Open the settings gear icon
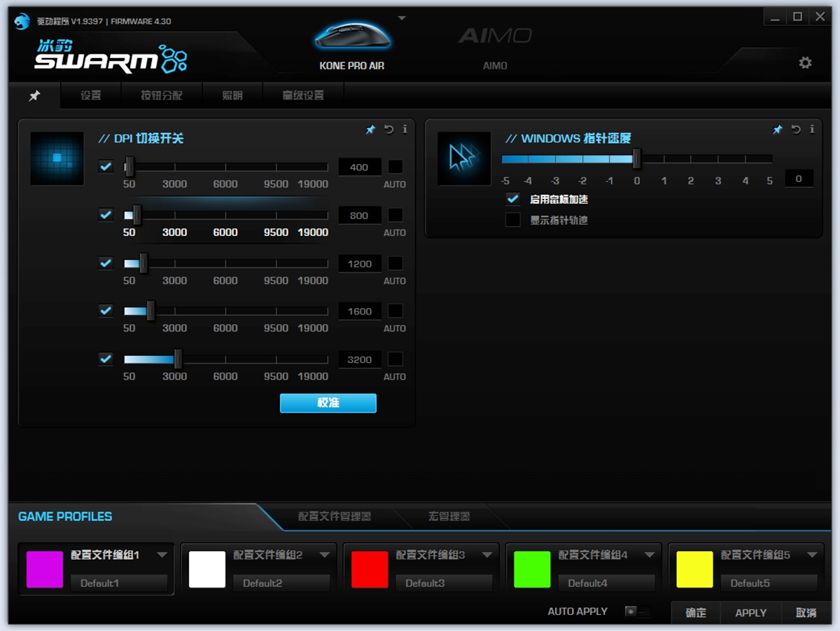The height and width of the screenshot is (631, 840). click(805, 63)
